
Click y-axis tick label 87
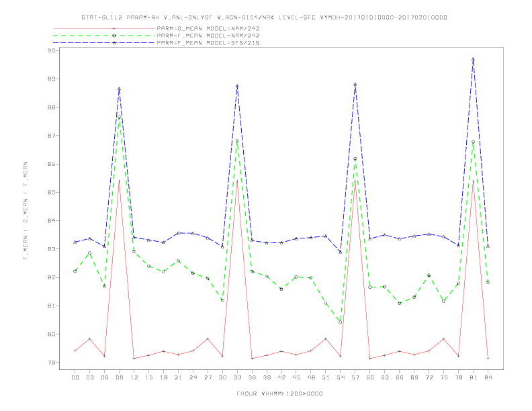point(52,136)
